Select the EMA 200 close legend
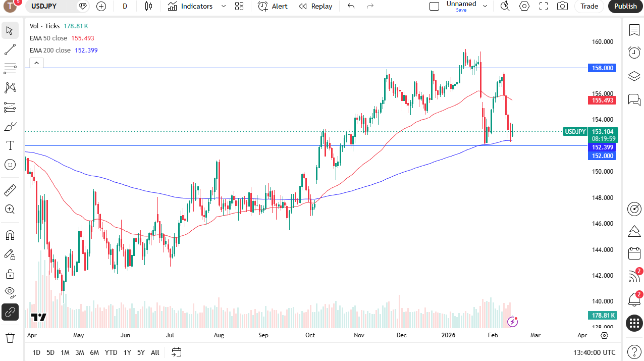 [x=50, y=50]
